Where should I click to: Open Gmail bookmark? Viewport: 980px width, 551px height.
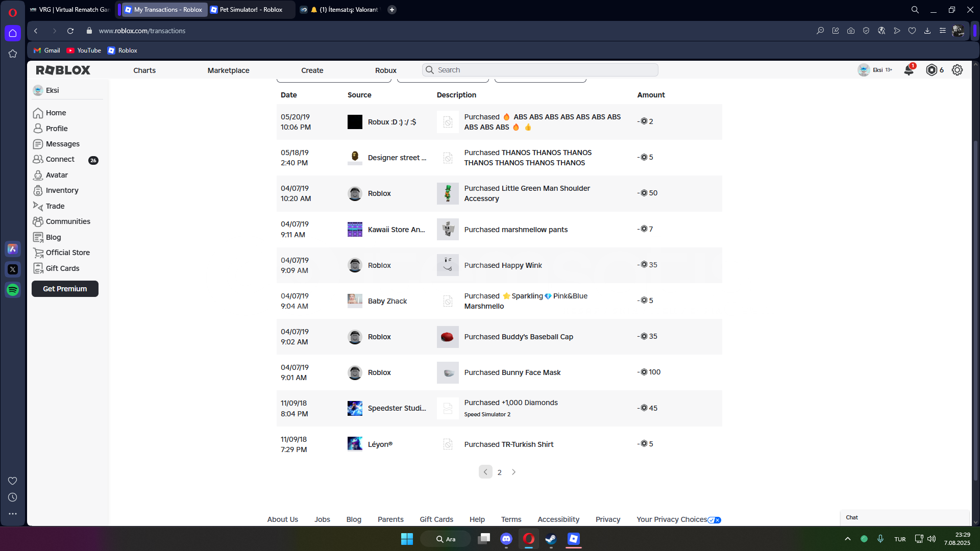(x=47, y=51)
